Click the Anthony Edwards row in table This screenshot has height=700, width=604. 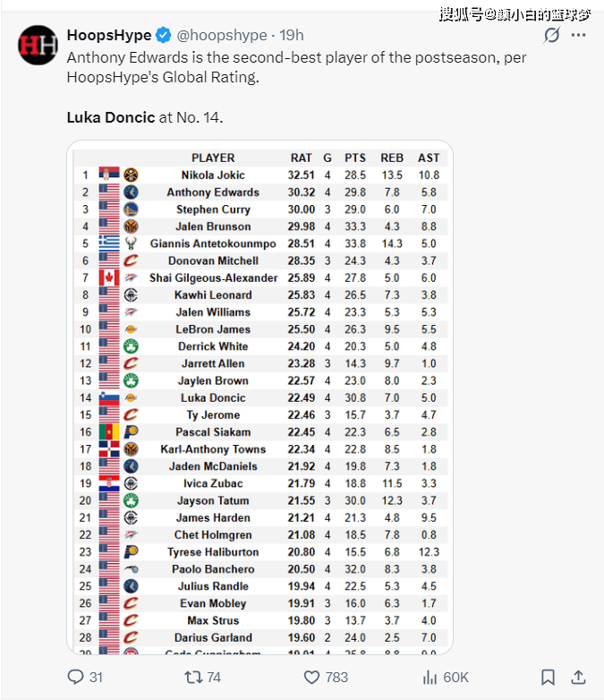260,192
